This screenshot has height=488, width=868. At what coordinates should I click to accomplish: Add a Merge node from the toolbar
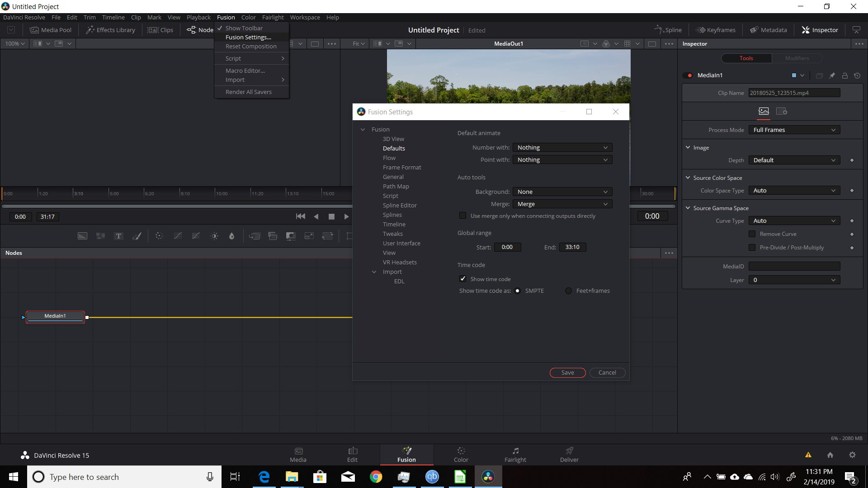coord(255,236)
